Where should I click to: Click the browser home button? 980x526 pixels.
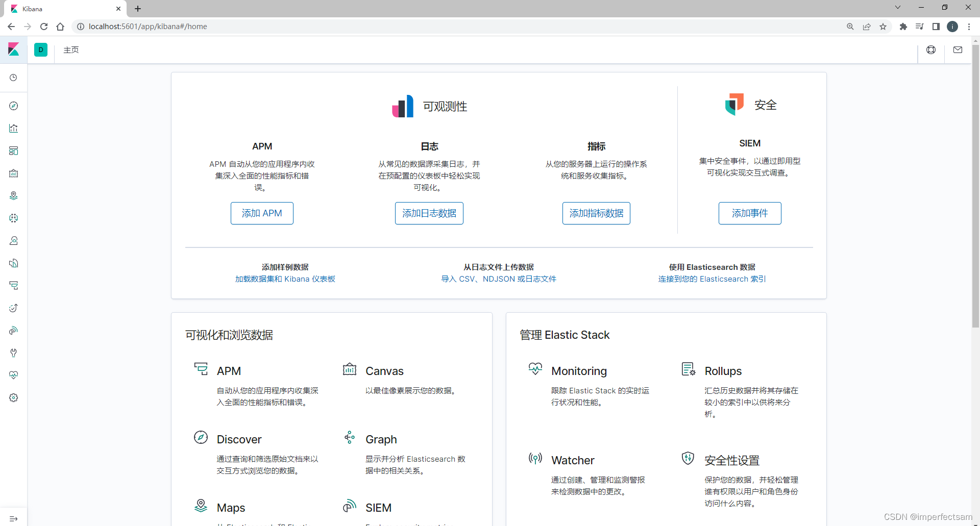(60, 27)
